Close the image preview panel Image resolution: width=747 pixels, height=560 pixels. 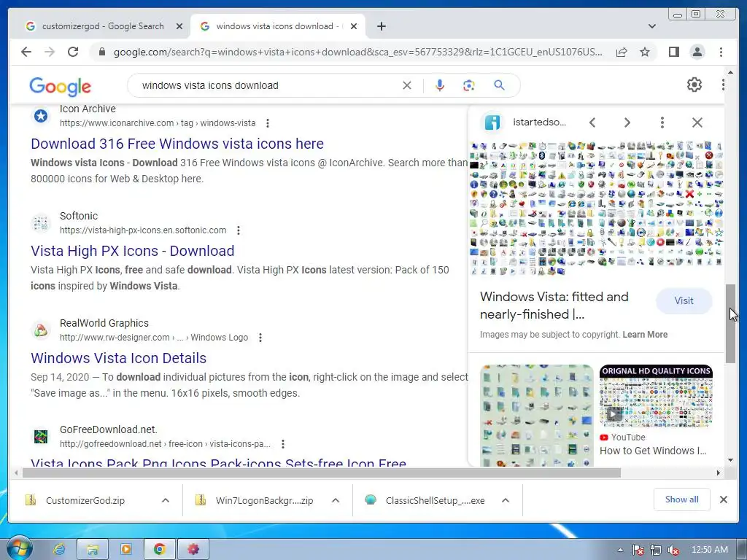(x=697, y=122)
